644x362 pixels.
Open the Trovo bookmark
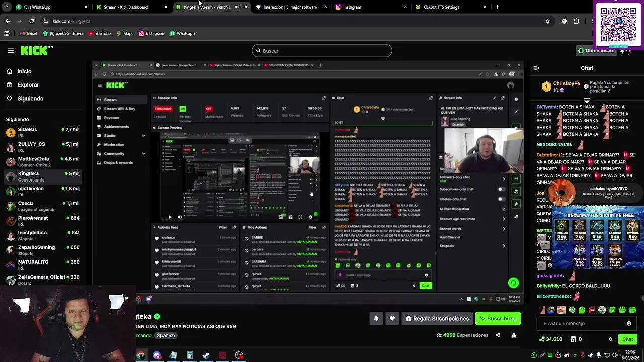click(63, 34)
